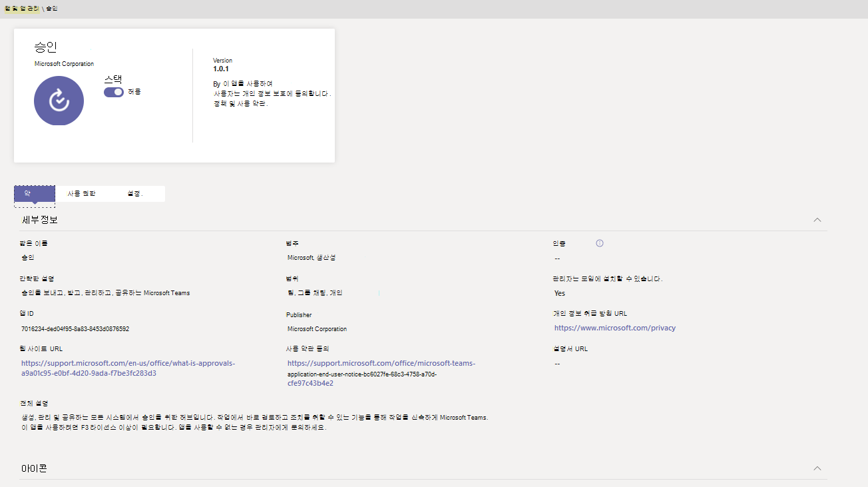
Task: Click the '팀, 그룹 채팅, 개인' scope value
Action: click(x=315, y=293)
